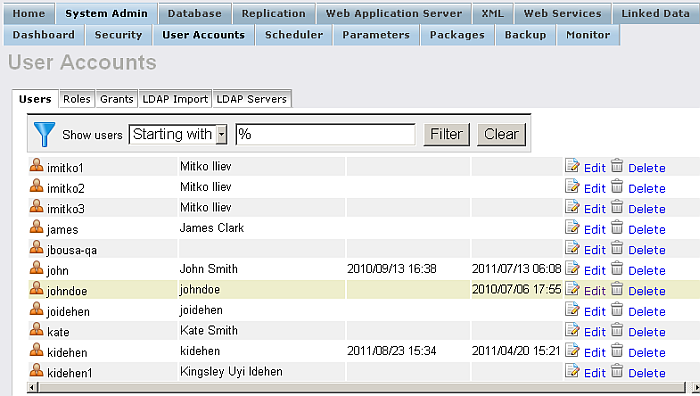
Task: Open the Home top menu tab
Action: pyautogui.click(x=29, y=13)
